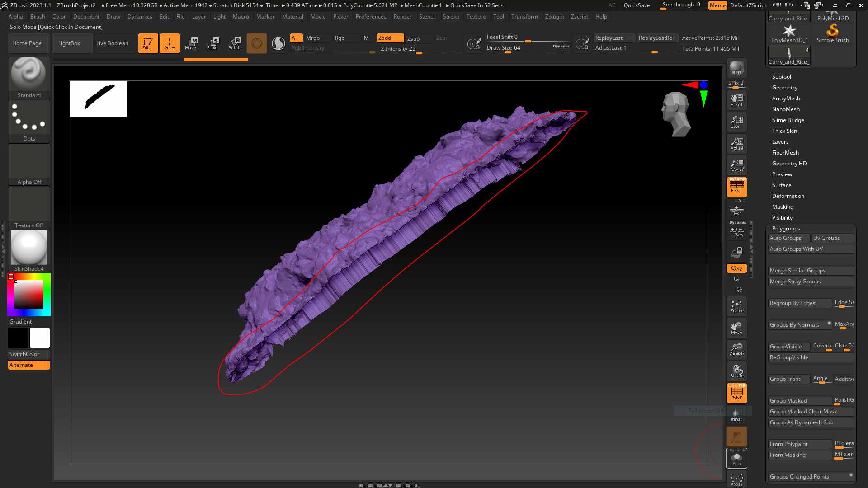Click the Frame mesh icon
The image size is (868, 488).
(x=736, y=306)
